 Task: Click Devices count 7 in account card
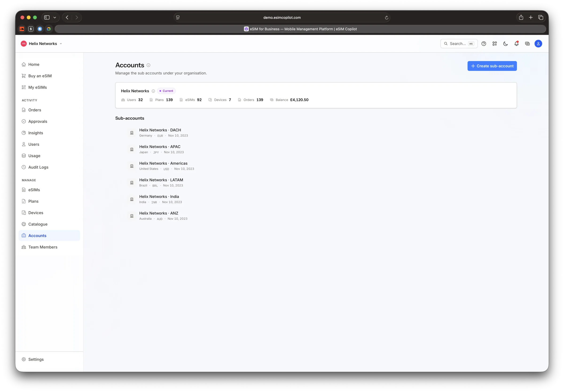pos(220,100)
